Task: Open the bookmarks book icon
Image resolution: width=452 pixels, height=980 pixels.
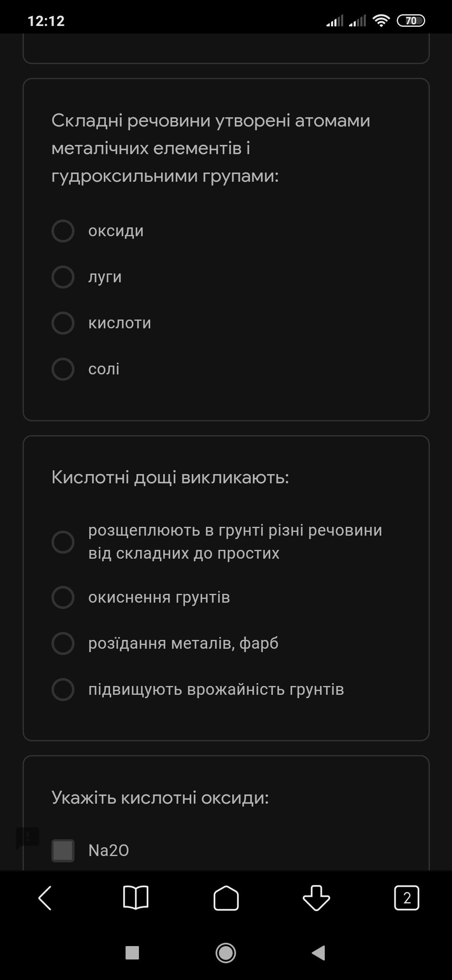Action: pos(136,897)
